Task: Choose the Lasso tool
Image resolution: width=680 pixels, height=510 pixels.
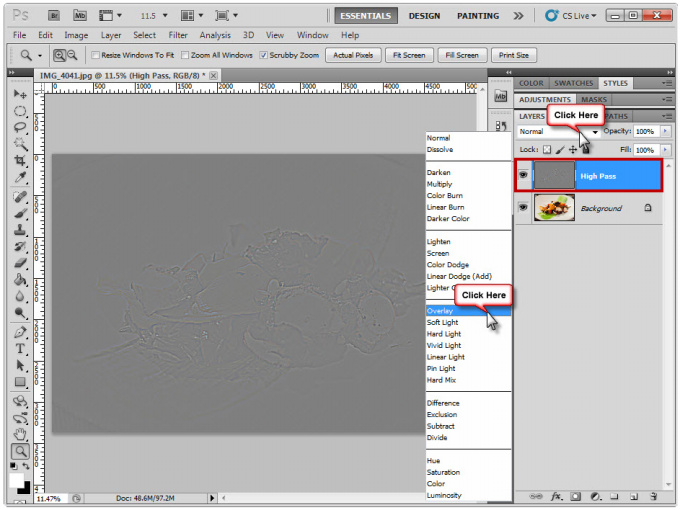Action: click(20, 127)
